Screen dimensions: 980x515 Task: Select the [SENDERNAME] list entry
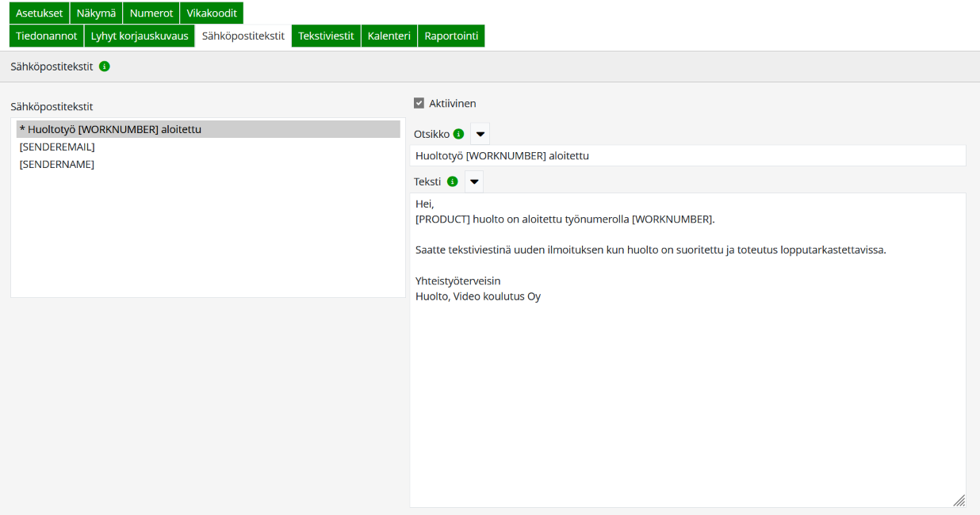pyautogui.click(x=57, y=164)
